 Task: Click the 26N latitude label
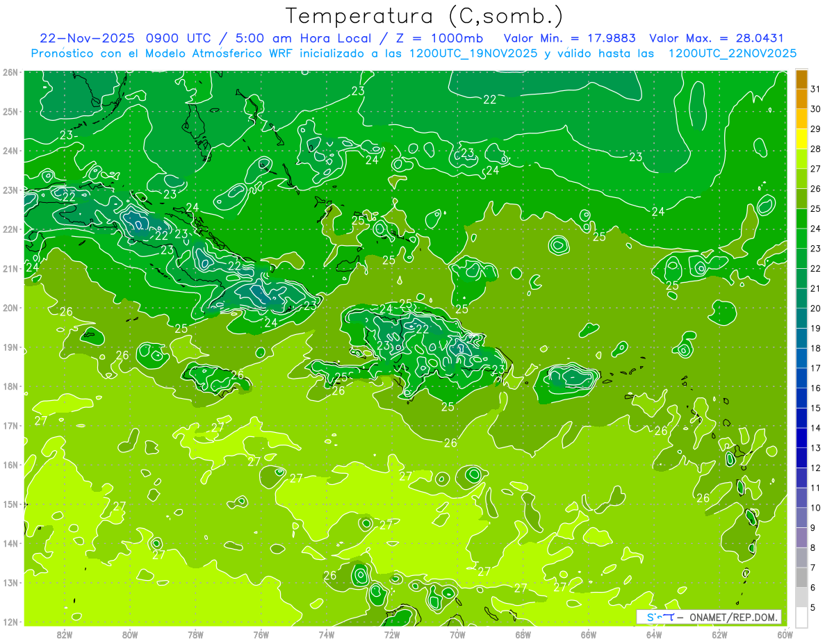pyautogui.click(x=10, y=72)
